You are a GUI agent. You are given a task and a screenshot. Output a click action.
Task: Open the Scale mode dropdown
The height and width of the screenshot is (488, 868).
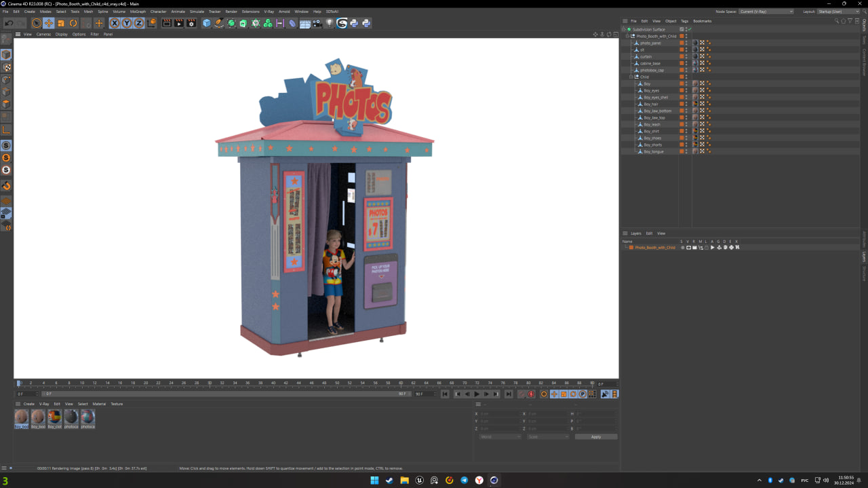(x=548, y=436)
